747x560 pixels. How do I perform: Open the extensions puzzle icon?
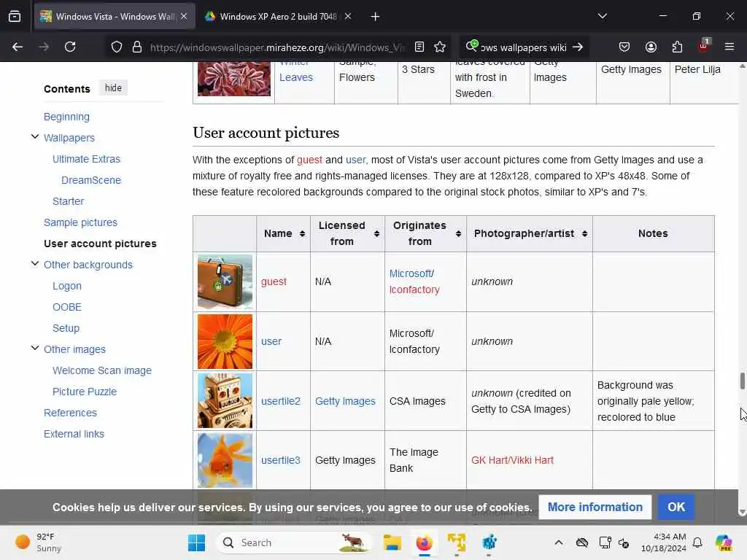click(x=677, y=47)
